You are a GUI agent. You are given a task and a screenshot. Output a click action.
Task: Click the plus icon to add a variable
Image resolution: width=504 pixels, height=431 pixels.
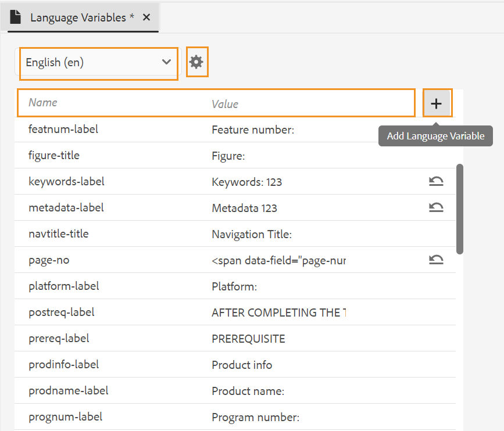click(437, 103)
